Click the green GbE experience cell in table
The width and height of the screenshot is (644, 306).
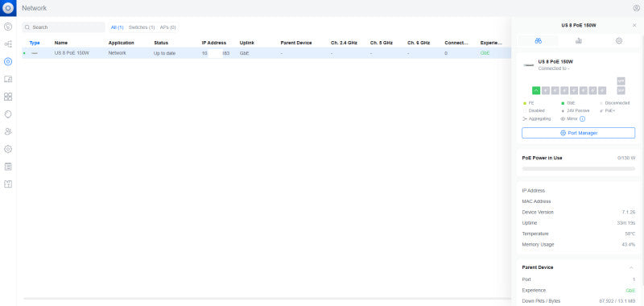(x=485, y=53)
